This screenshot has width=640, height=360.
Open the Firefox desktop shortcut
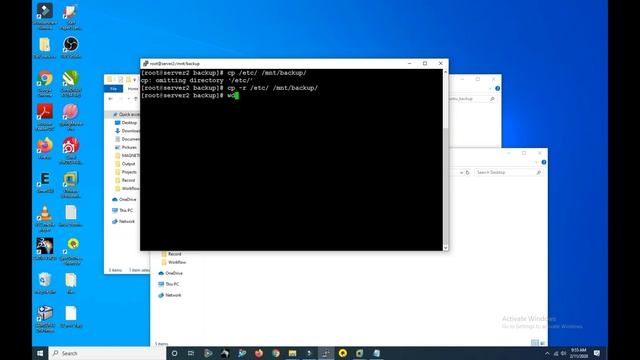45,149
